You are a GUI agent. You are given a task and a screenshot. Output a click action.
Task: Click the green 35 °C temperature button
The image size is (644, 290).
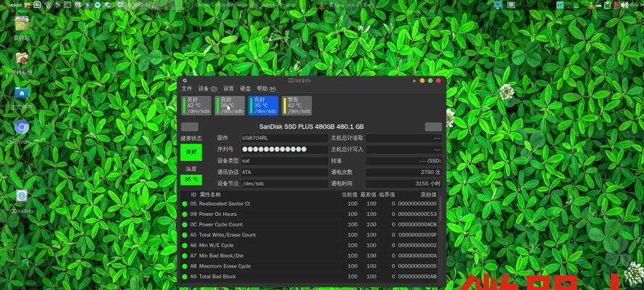point(191,180)
